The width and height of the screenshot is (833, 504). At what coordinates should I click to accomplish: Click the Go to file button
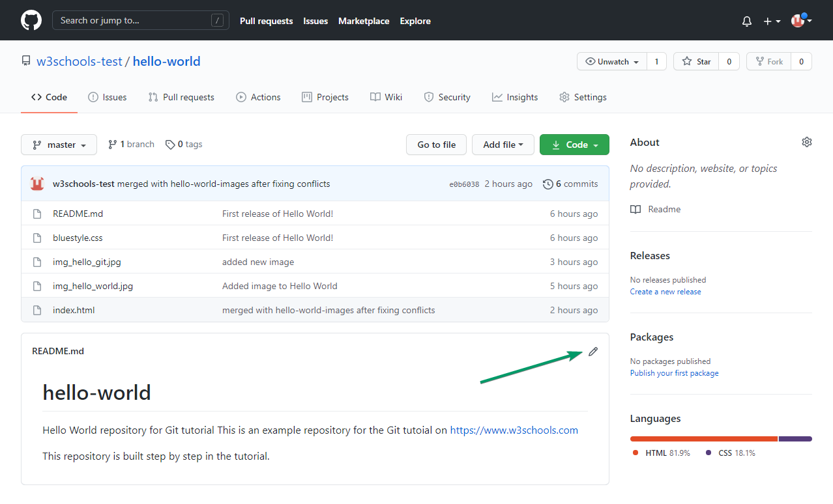tap(436, 145)
